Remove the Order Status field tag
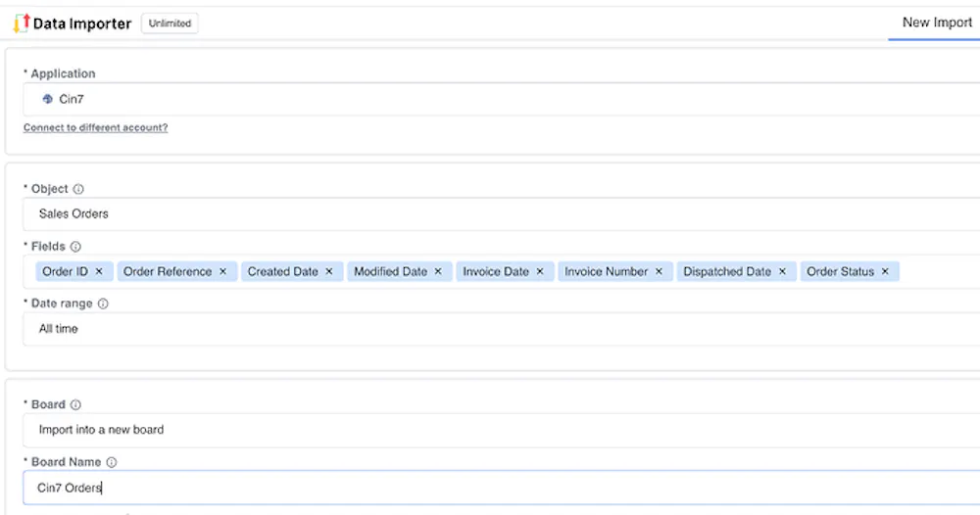This screenshot has width=980, height=515. [x=885, y=271]
